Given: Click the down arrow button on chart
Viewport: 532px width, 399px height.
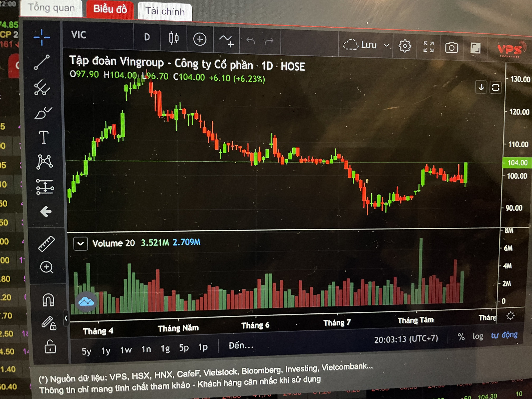Looking at the screenshot, I should tap(481, 87).
